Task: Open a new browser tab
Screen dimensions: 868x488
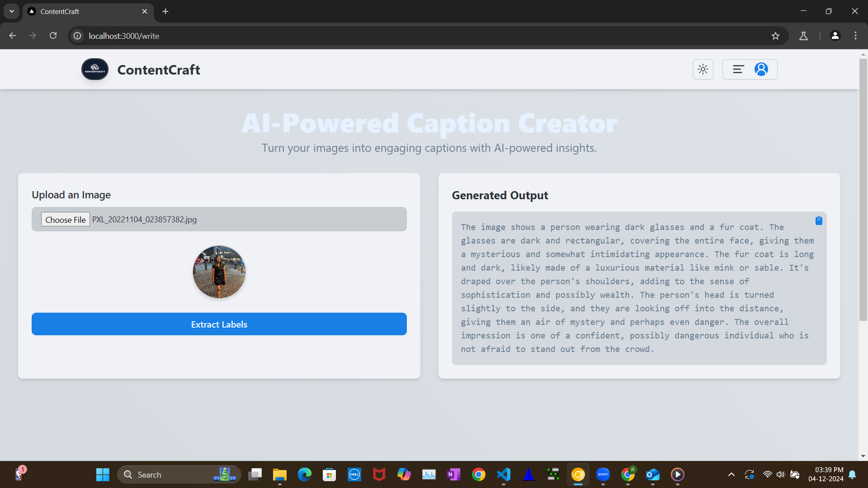Action: (165, 11)
